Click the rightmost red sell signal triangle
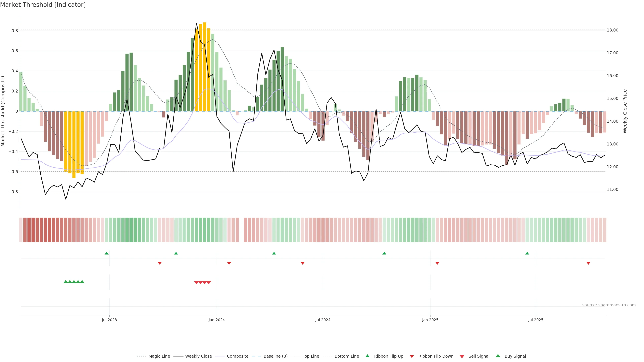The image size is (644, 362). click(209, 283)
